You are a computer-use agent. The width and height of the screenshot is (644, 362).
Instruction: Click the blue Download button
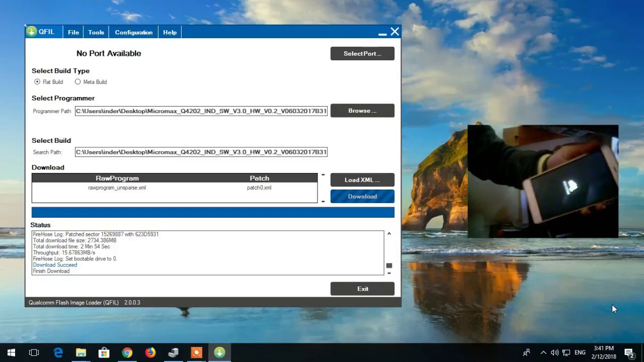coord(362,196)
